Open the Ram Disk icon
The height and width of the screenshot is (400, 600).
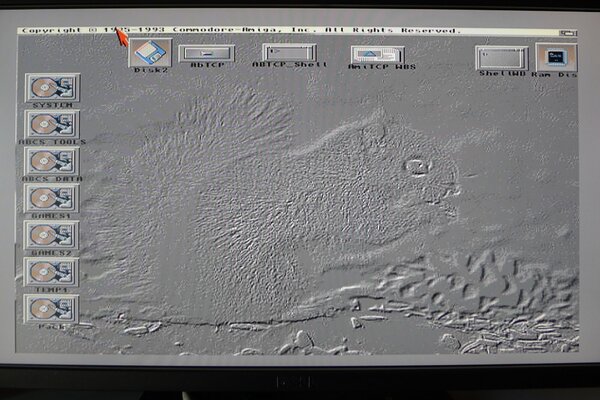click(x=556, y=57)
